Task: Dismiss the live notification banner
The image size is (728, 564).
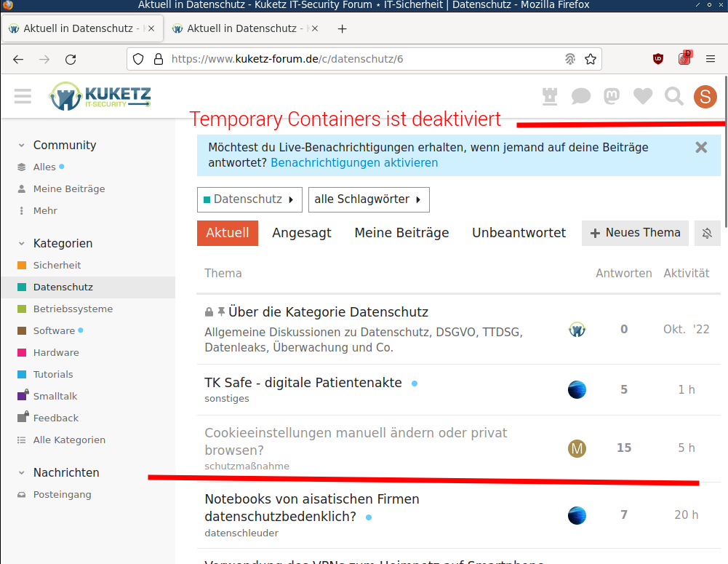Action: [x=701, y=148]
